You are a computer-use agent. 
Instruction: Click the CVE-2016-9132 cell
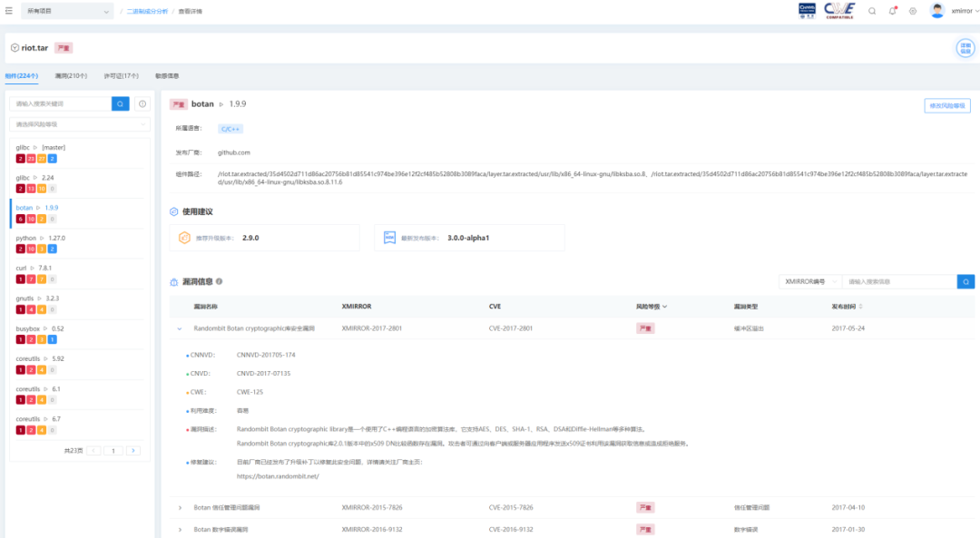point(511,530)
